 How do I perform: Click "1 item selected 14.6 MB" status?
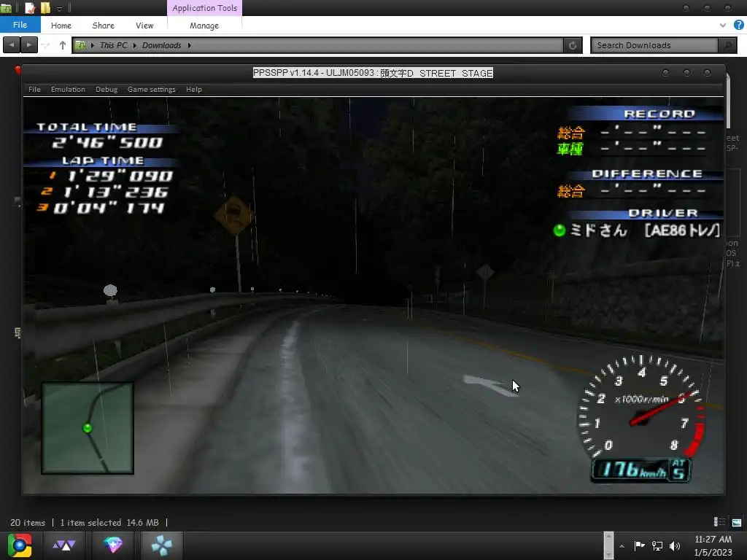tap(109, 522)
